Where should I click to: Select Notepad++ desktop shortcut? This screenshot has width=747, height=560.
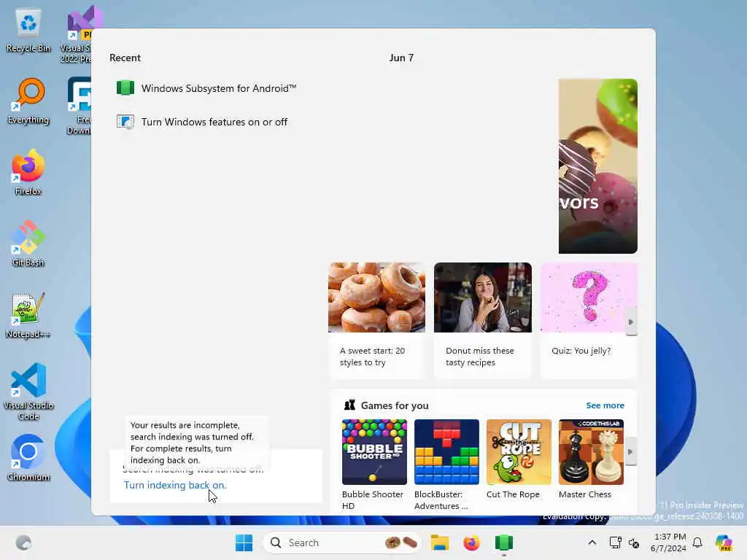pyautogui.click(x=28, y=315)
